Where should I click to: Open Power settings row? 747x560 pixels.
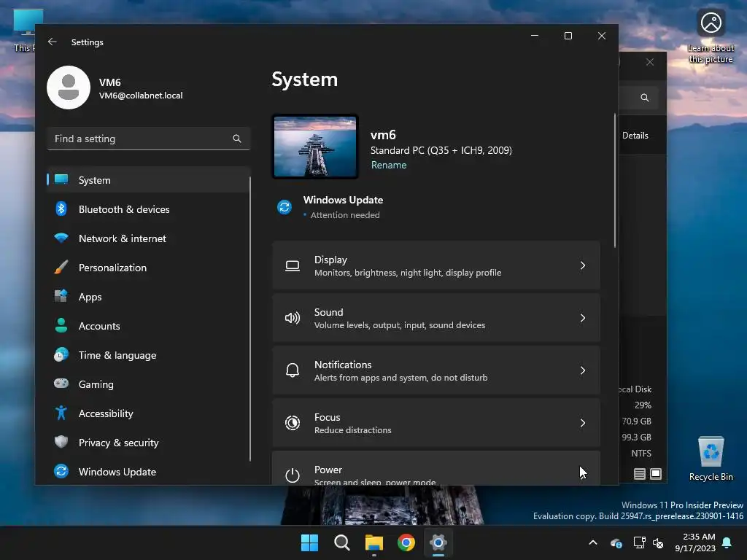(x=436, y=468)
